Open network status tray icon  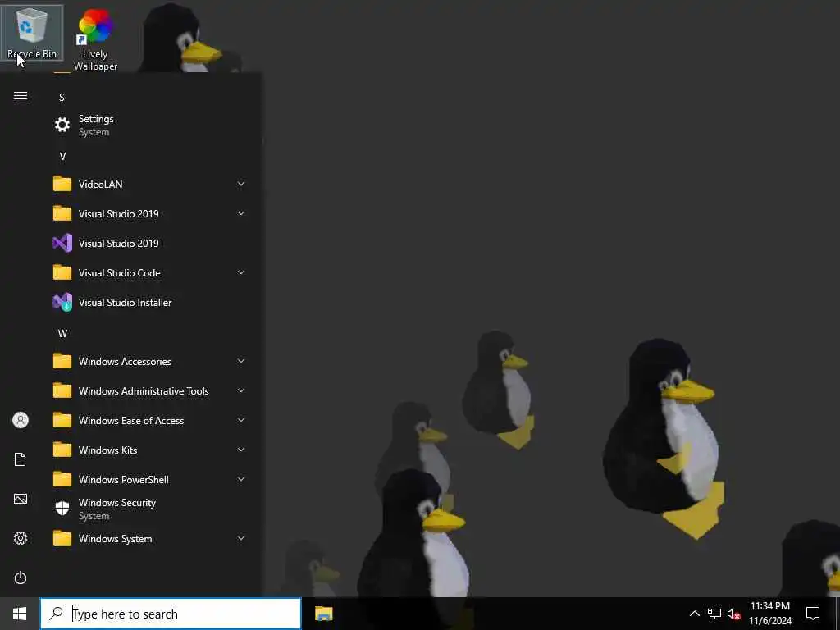click(x=714, y=614)
